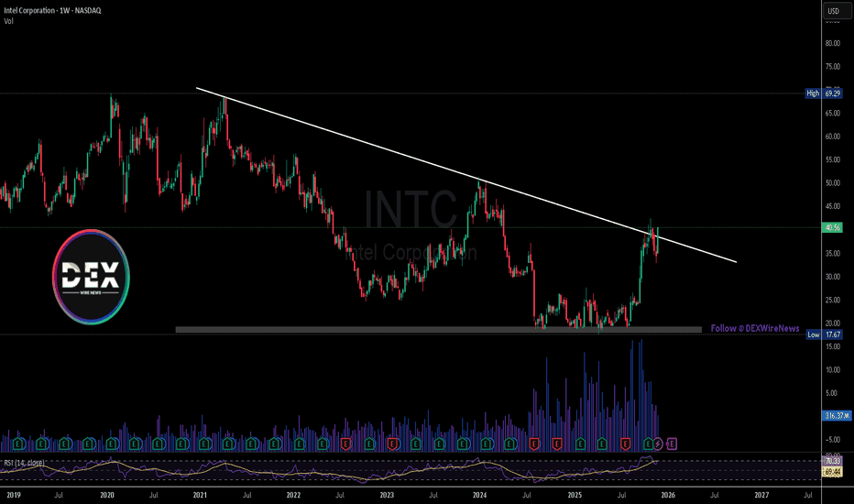Click the 2019 label on time axis

tap(13, 494)
